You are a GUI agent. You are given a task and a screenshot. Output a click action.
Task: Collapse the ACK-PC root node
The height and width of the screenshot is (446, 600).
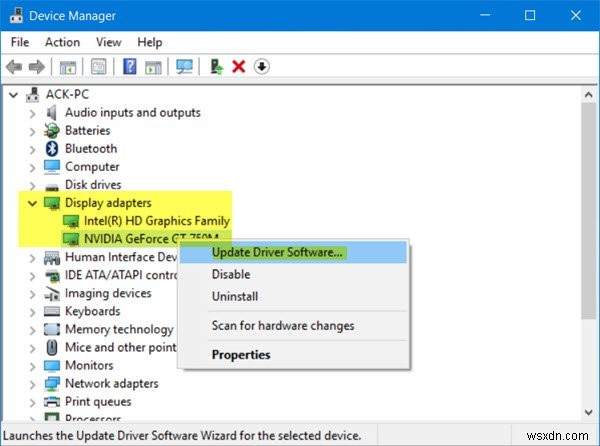(x=12, y=95)
